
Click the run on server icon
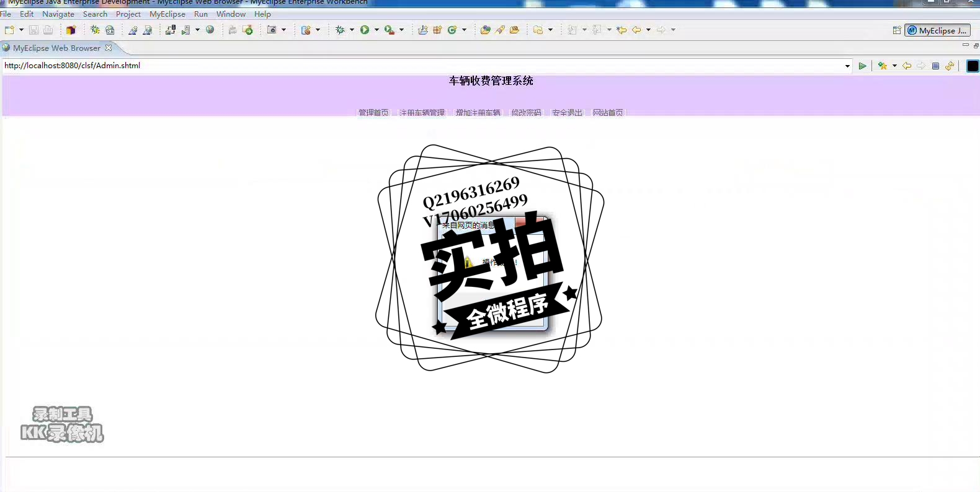pyautogui.click(x=185, y=30)
